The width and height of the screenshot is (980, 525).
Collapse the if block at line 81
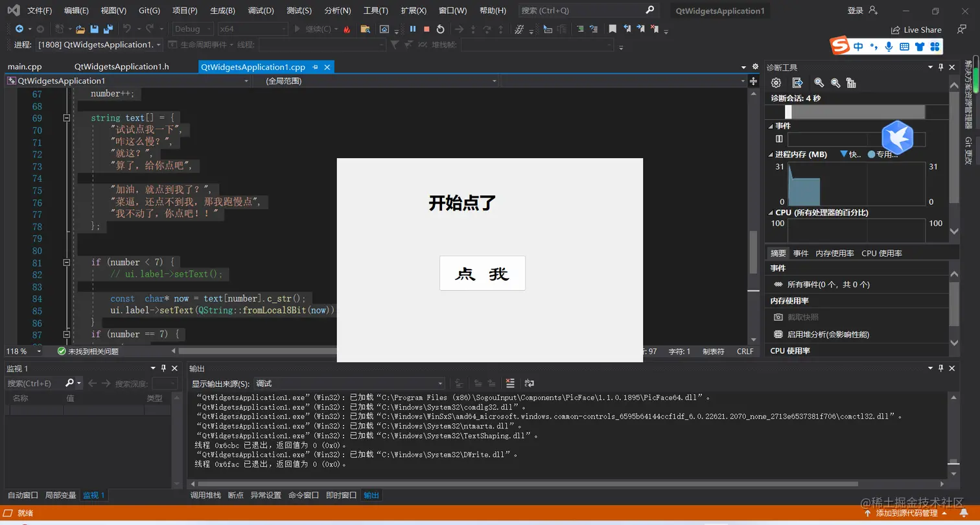point(66,262)
